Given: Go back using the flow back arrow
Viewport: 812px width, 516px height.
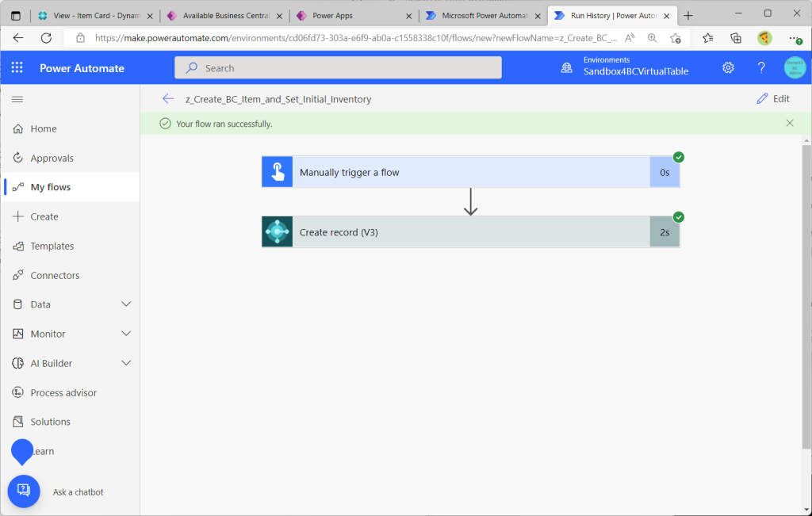Looking at the screenshot, I should click(168, 99).
